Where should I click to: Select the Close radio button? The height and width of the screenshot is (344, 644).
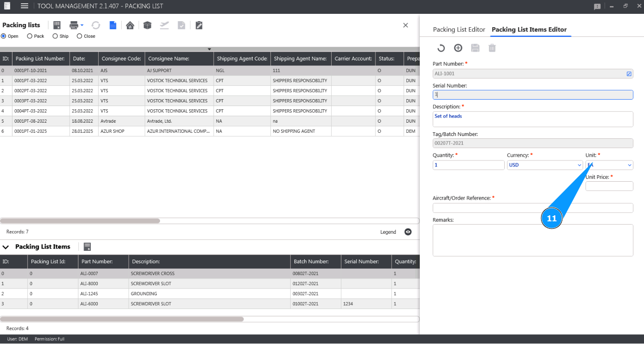point(79,36)
